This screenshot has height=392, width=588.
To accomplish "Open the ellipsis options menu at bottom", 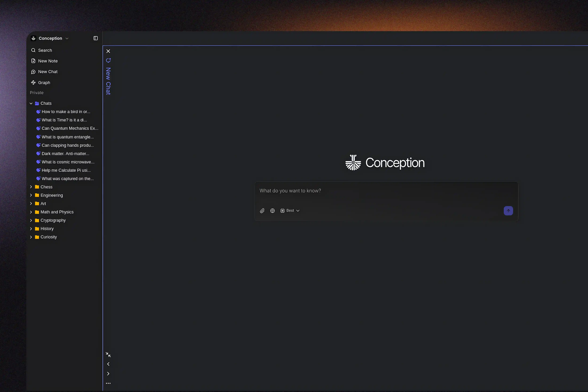I will [x=108, y=383].
